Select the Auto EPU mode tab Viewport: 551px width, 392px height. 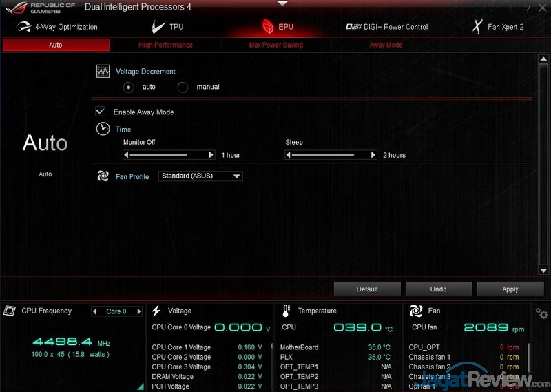[x=56, y=45]
